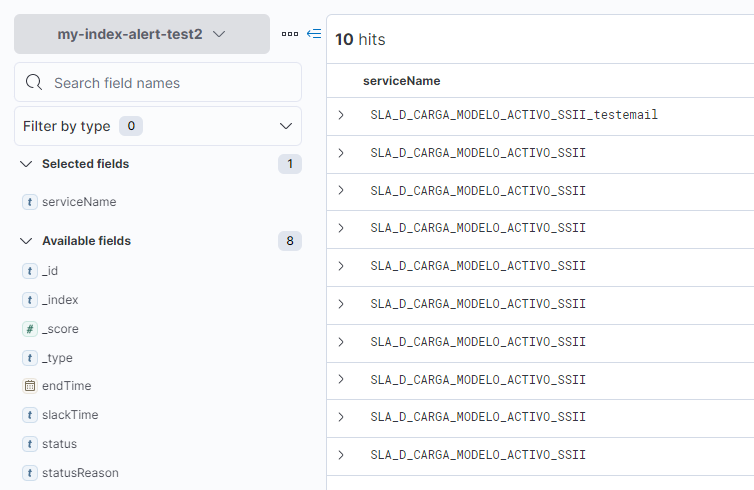The height and width of the screenshot is (490, 754).
Task: Collapse the Available fields section
Action: (27, 241)
